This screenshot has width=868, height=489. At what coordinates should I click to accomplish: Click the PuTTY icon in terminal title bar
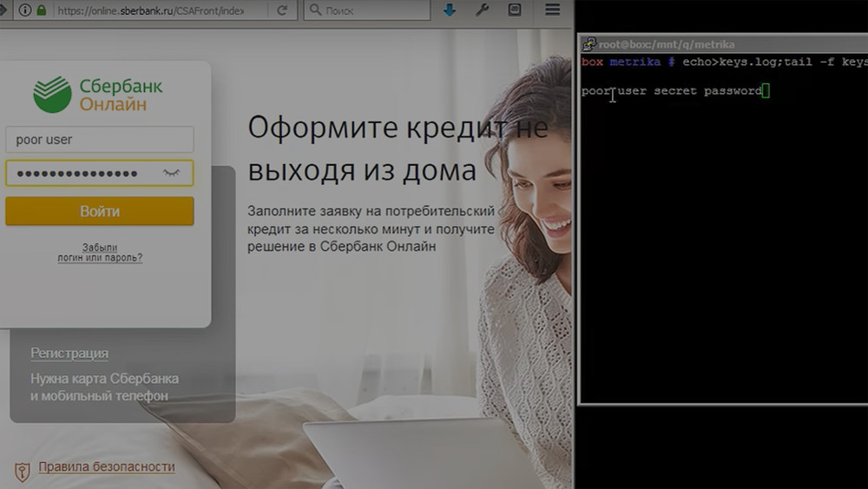tap(589, 43)
